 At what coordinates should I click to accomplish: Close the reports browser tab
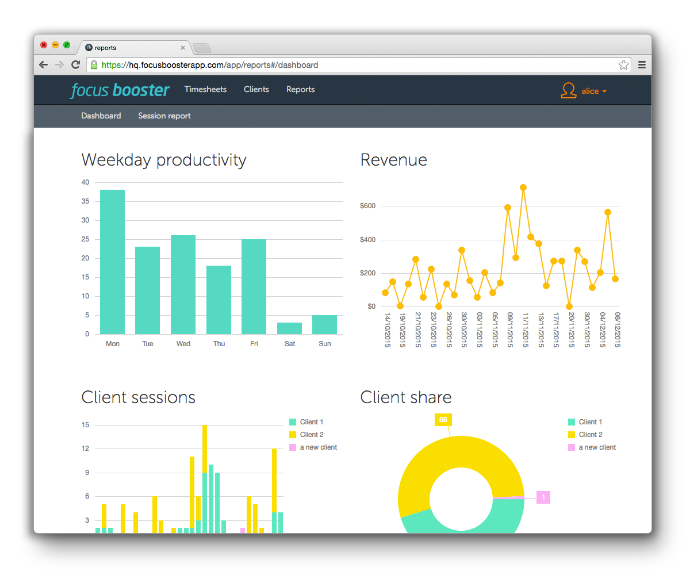pyautogui.click(x=183, y=48)
